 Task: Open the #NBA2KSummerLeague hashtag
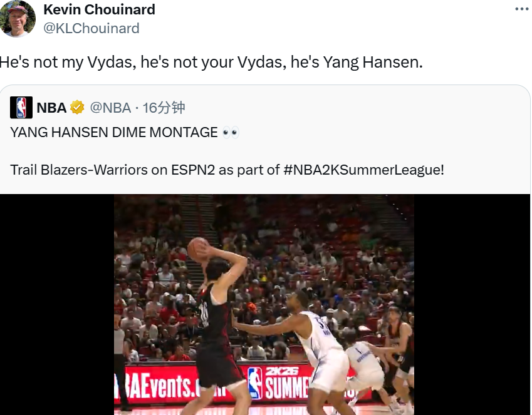(363, 170)
